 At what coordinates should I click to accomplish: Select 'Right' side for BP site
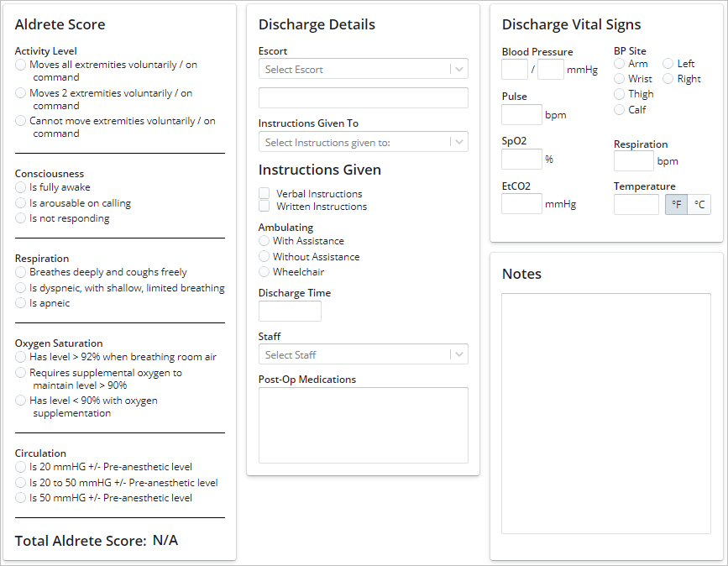coord(668,79)
